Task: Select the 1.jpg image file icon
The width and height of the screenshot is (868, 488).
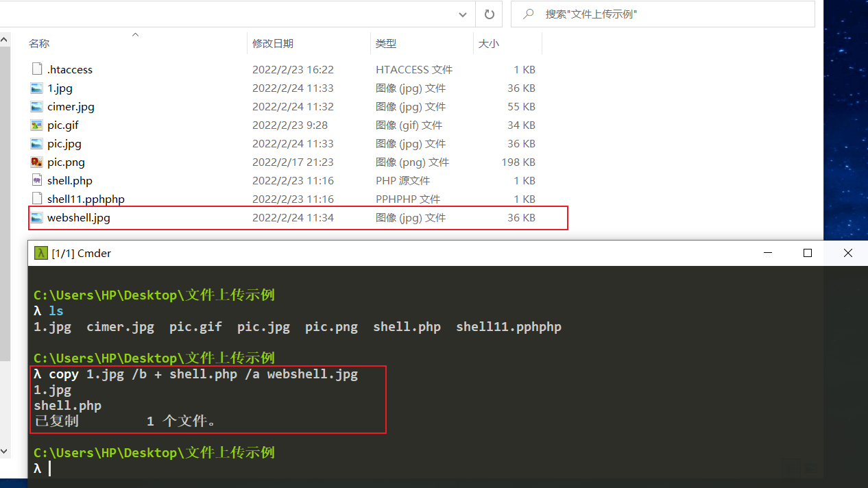Action: pos(37,88)
